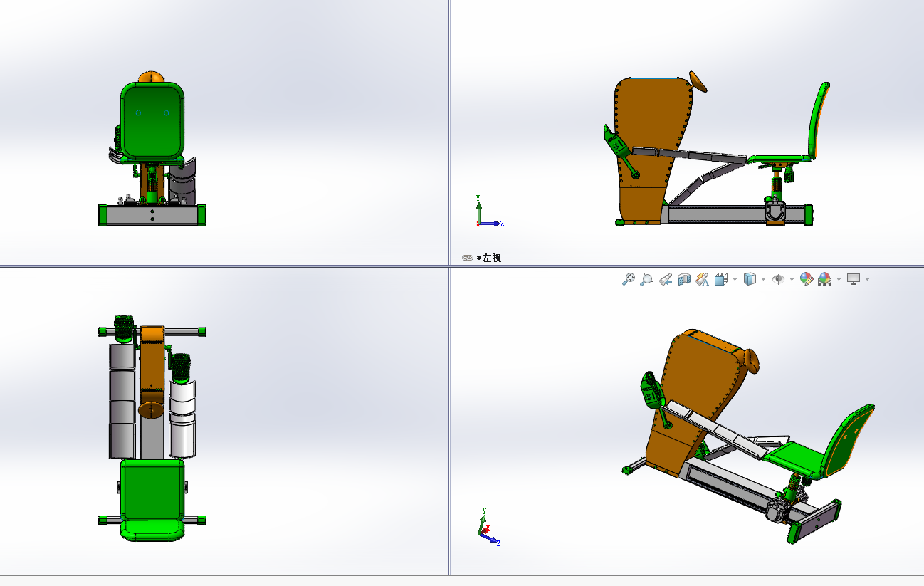Click the View Settings monitor icon
Screen dimensions: 924x586
[854, 279]
